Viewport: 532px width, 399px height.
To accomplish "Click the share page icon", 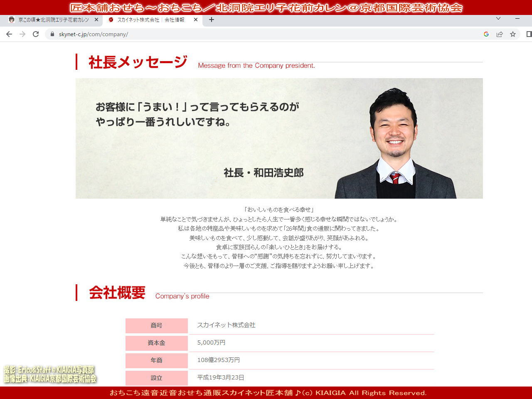I will [x=500, y=34].
